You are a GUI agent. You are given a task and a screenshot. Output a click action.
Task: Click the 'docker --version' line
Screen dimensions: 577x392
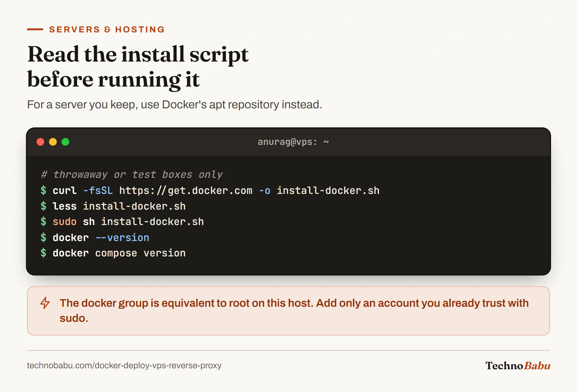(x=95, y=238)
